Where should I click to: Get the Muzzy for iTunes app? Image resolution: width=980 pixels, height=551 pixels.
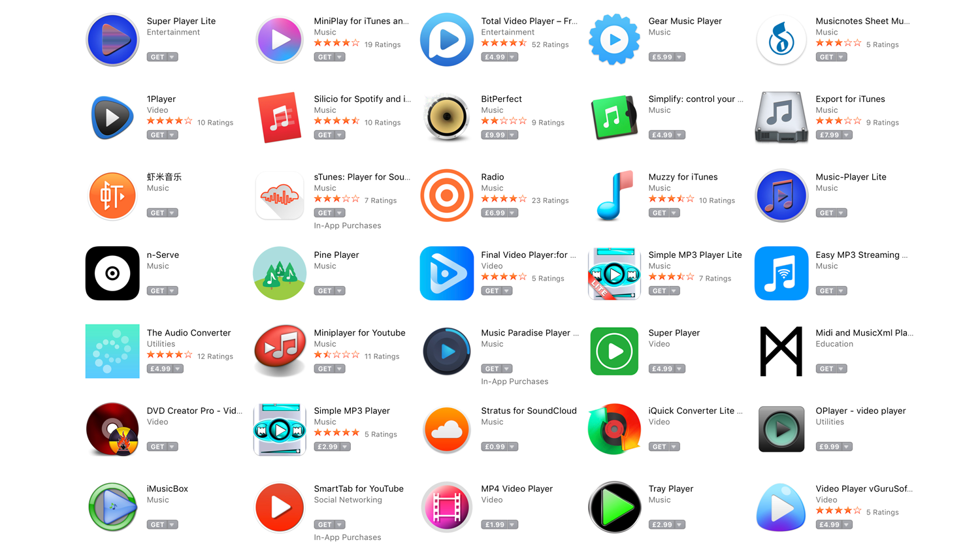coord(659,213)
